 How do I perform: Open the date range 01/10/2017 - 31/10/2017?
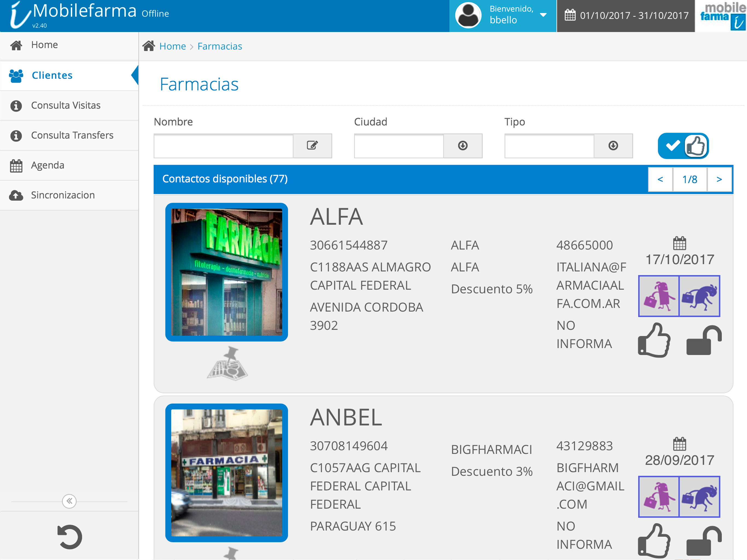626,16
